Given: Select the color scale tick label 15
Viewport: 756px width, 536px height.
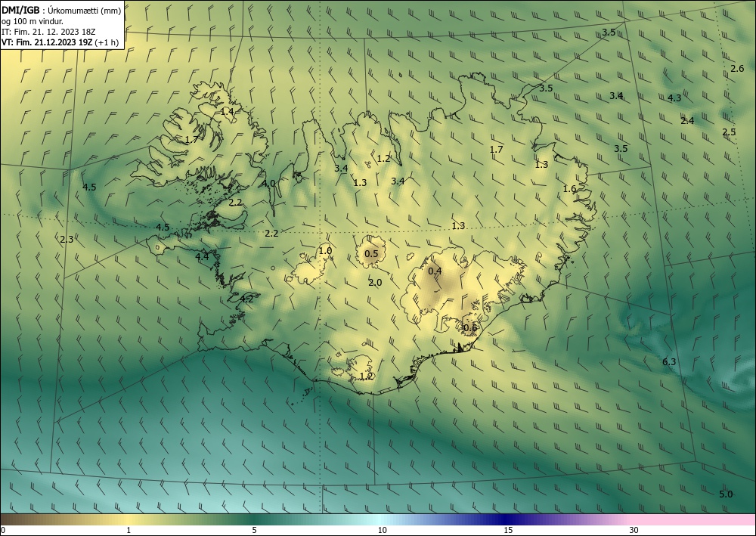Looking at the screenshot, I should tap(508, 530).
